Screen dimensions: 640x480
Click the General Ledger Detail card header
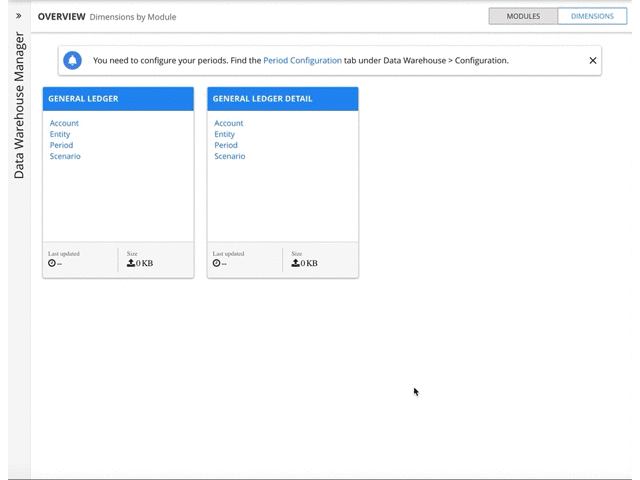[x=282, y=99]
